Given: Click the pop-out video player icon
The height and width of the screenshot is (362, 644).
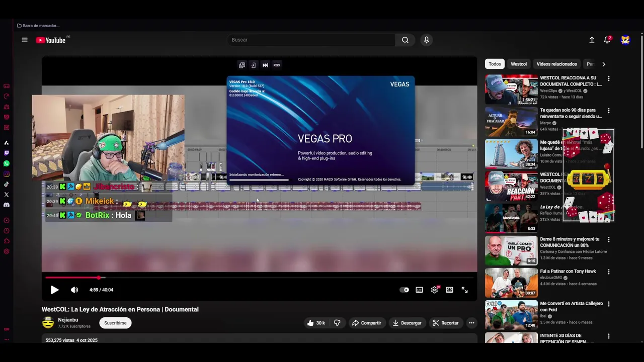Looking at the screenshot, I should coord(242,65).
